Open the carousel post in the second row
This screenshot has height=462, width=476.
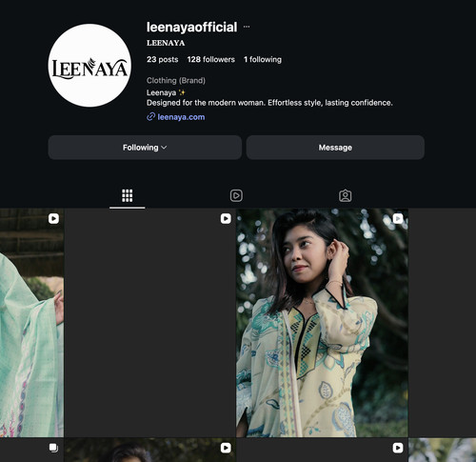(x=31, y=450)
